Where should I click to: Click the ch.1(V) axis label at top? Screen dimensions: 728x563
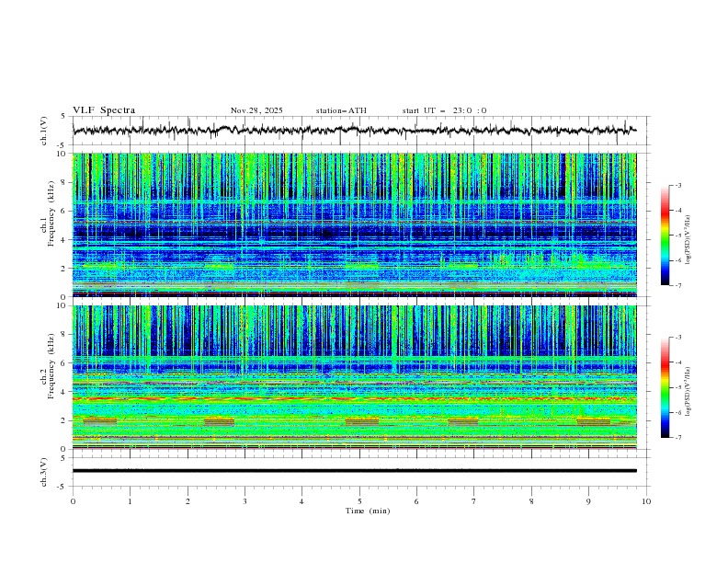pos(44,131)
